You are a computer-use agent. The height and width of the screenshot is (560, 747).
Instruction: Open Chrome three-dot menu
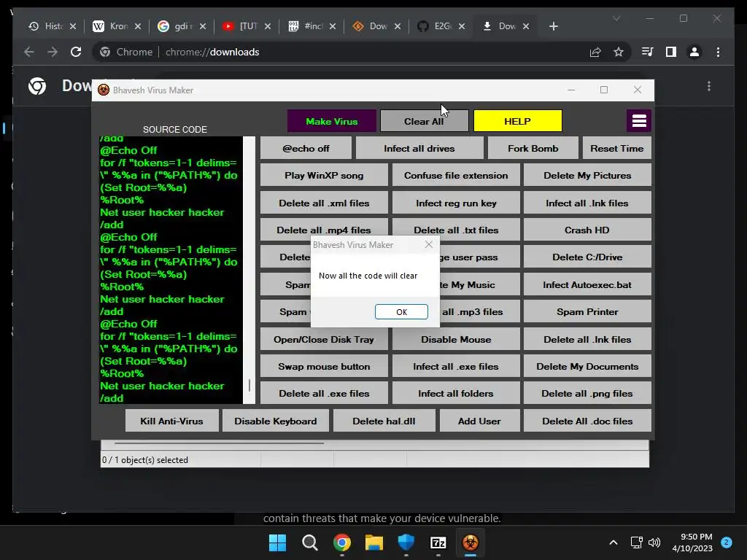click(x=718, y=52)
